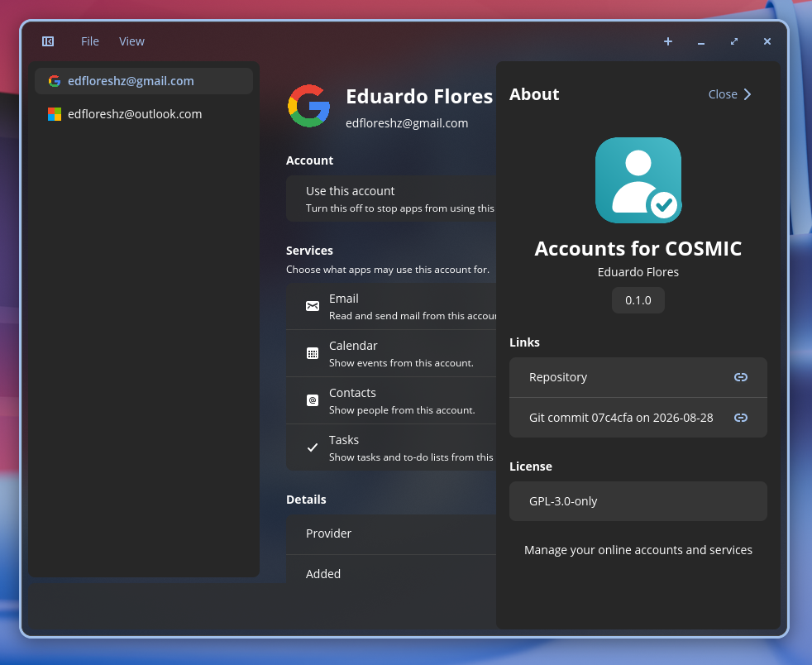Screen dimensions: 812x665
Task: Open the File menu
Action: pyautogui.click(x=89, y=41)
